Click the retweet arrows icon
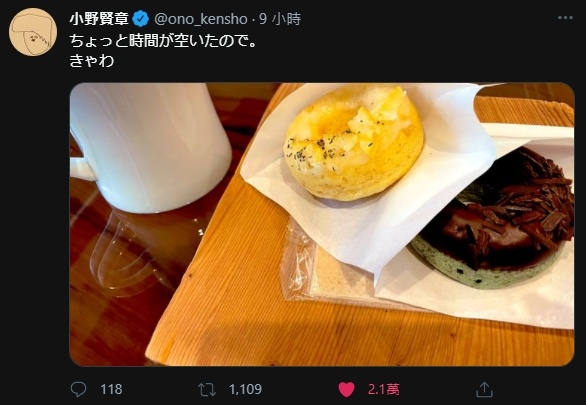This screenshot has width=586, height=405. (207, 389)
